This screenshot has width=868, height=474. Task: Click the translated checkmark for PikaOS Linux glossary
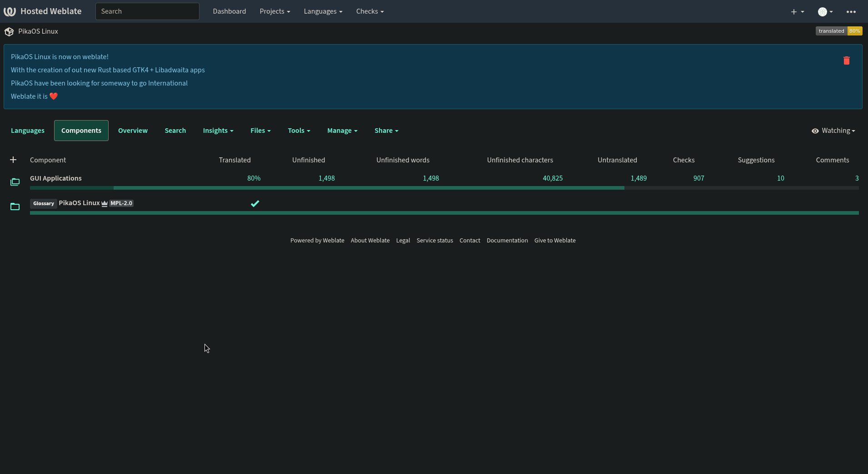pyautogui.click(x=255, y=203)
